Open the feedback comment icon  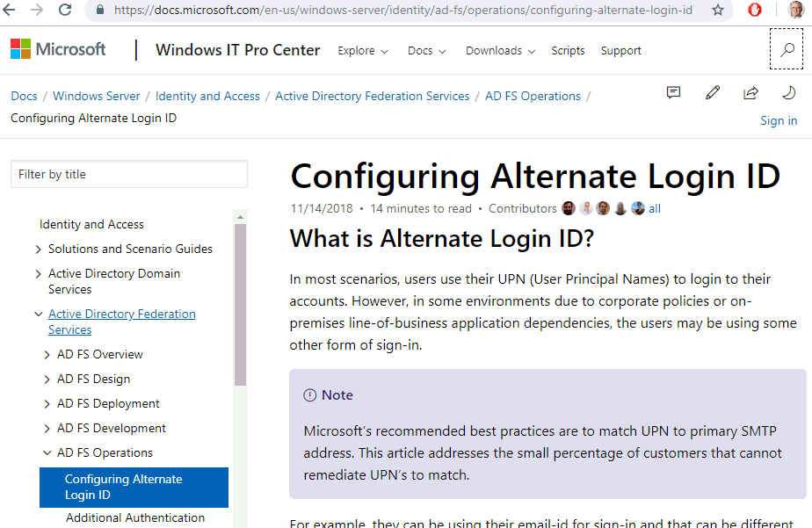[673, 92]
